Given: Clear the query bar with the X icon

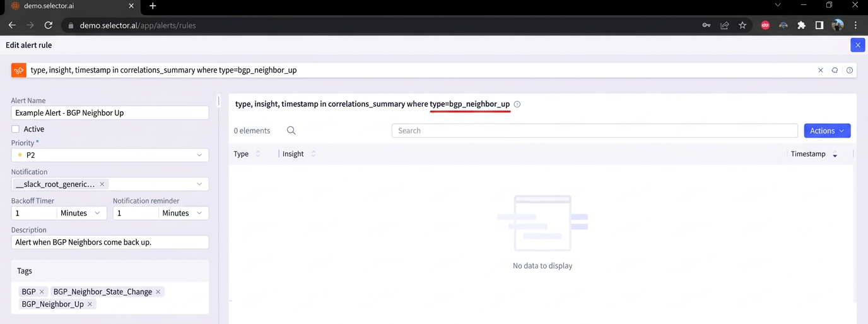Looking at the screenshot, I should point(821,70).
